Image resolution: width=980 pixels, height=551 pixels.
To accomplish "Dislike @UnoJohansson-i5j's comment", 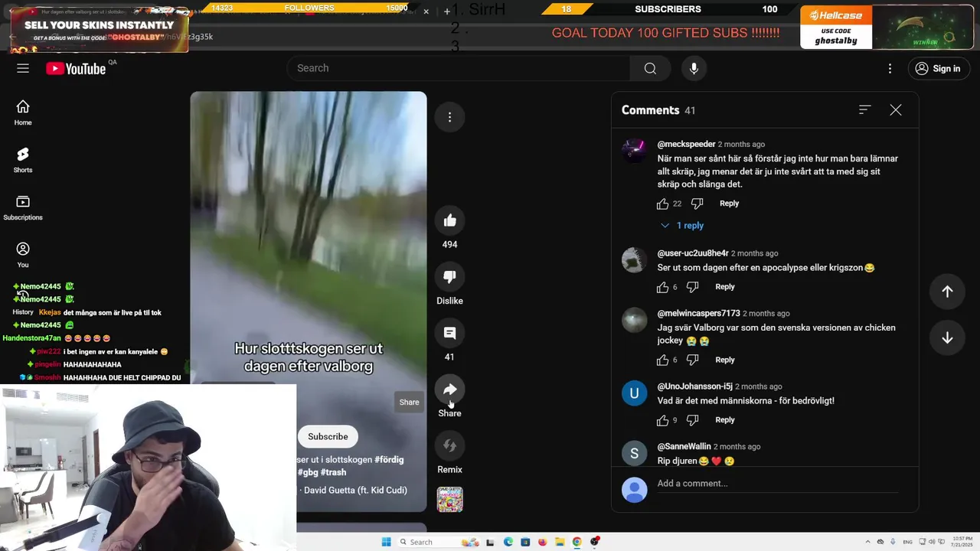I will tap(692, 420).
